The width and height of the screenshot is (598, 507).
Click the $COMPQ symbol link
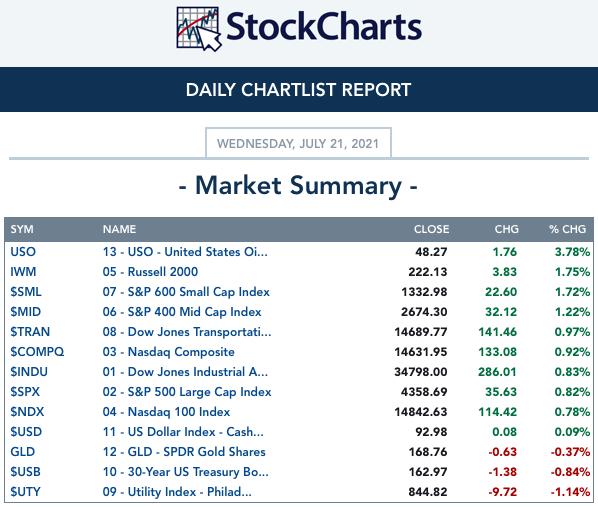[x=37, y=352]
